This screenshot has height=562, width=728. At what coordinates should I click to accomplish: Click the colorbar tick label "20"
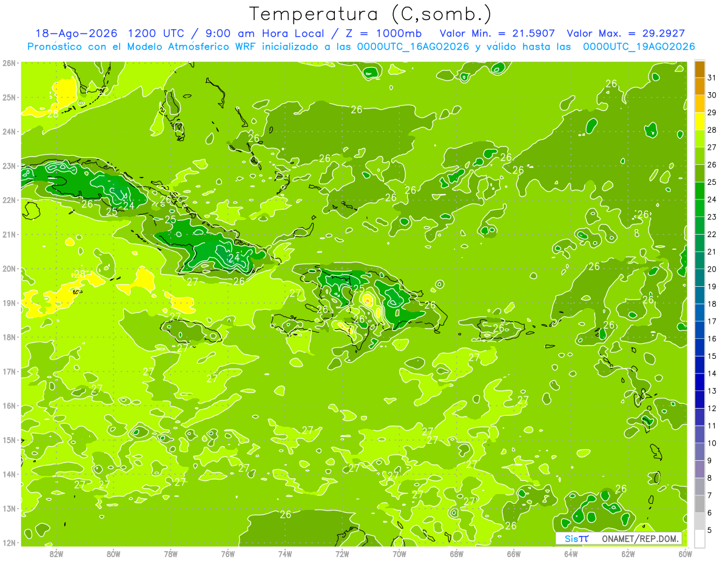pyautogui.click(x=712, y=269)
